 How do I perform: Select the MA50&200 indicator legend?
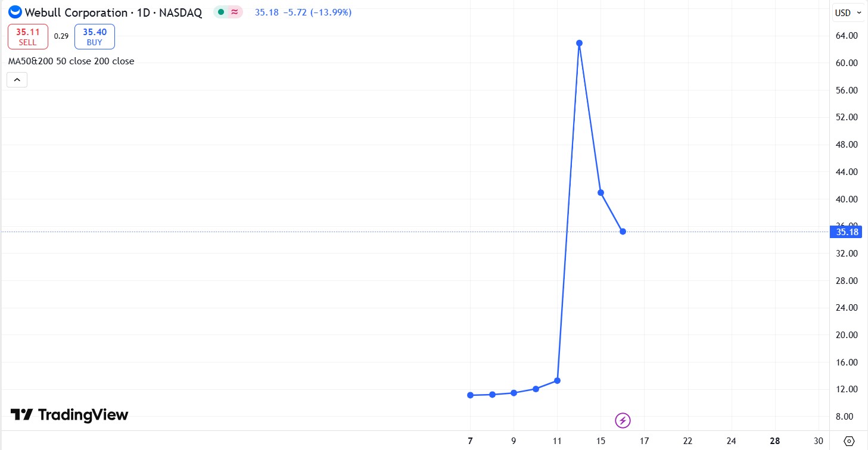click(71, 61)
